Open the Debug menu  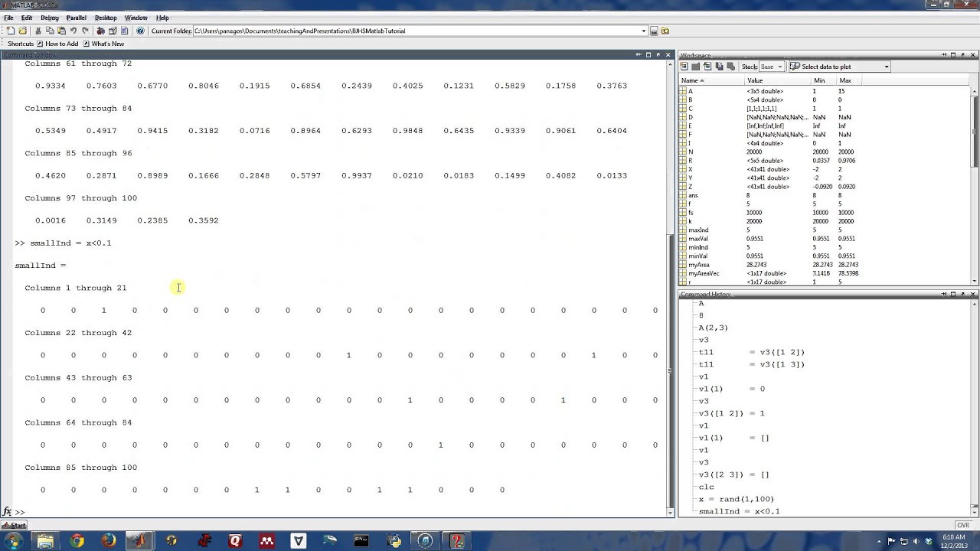49,18
